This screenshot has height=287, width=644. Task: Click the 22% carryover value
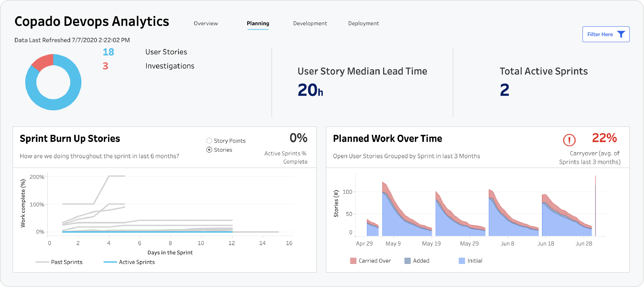[604, 138]
